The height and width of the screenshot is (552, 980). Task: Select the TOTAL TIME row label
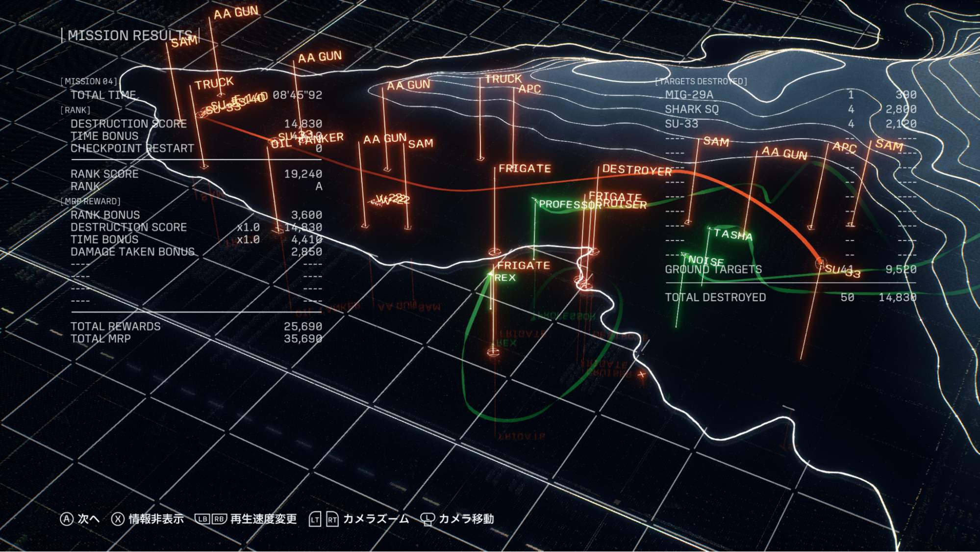click(103, 95)
